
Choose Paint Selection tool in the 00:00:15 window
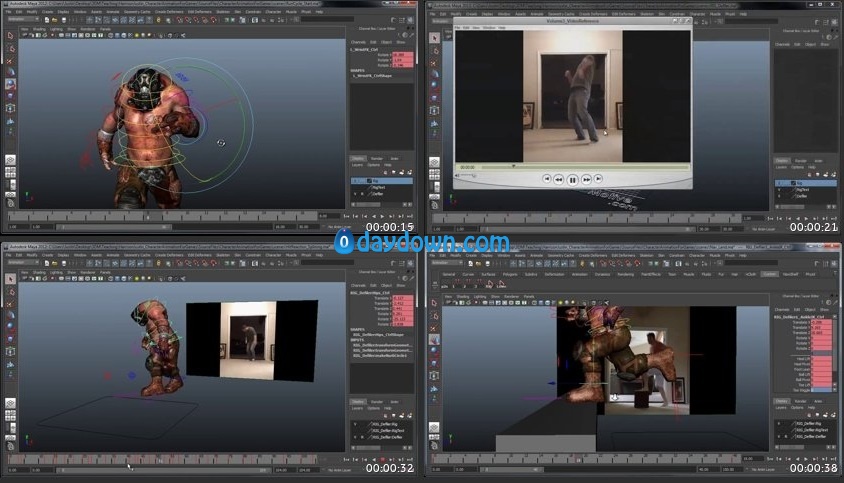pos(10,60)
